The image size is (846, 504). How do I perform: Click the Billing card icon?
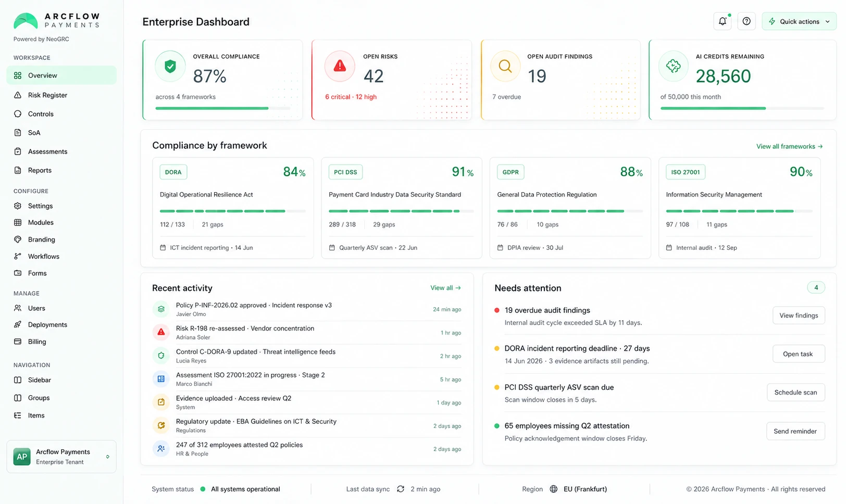tap(18, 342)
